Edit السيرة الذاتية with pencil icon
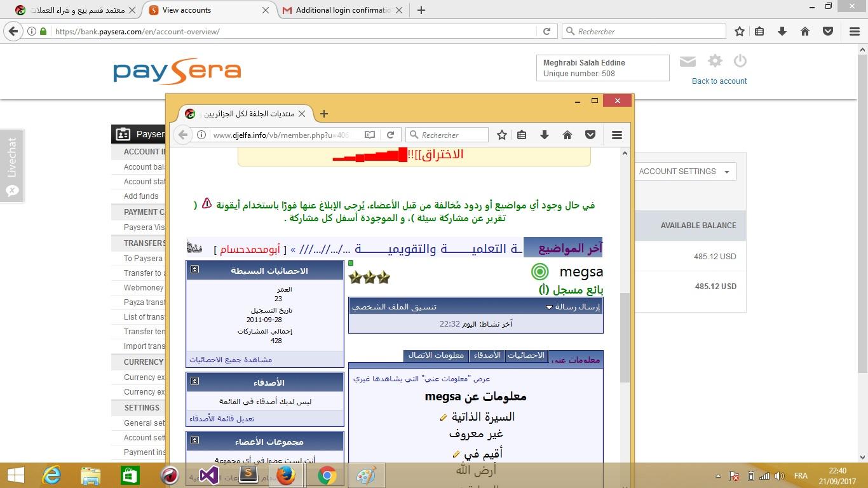868x488 pixels. [x=444, y=417]
